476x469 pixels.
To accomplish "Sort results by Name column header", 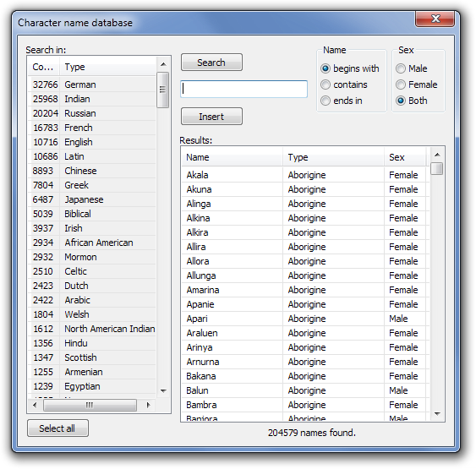I will click(x=233, y=157).
